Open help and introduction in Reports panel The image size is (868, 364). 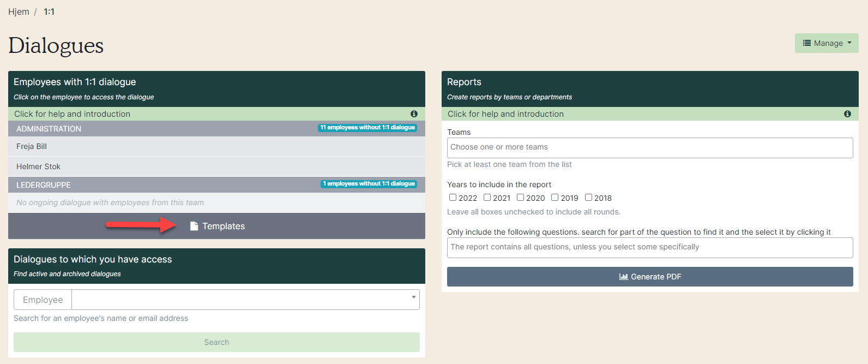click(650, 114)
